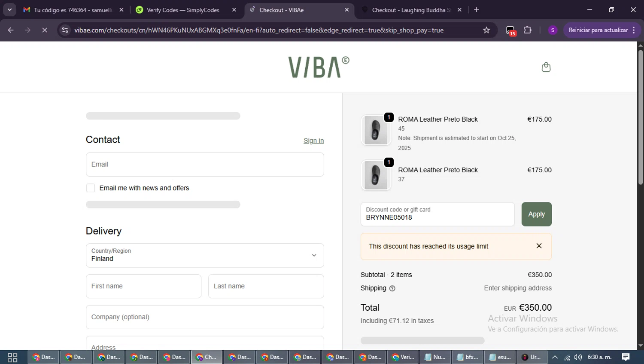
Task: View site information icon in address bar
Action: 65,30
